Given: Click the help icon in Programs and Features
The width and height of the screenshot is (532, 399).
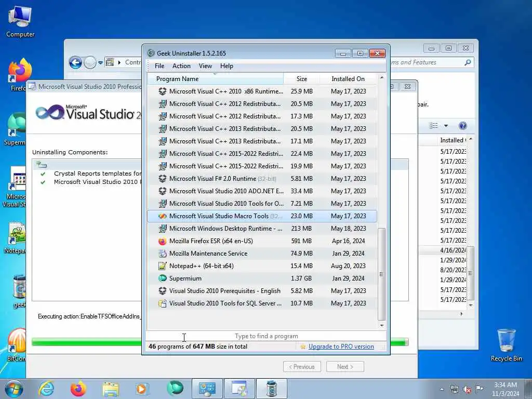Looking at the screenshot, I should (462, 126).
